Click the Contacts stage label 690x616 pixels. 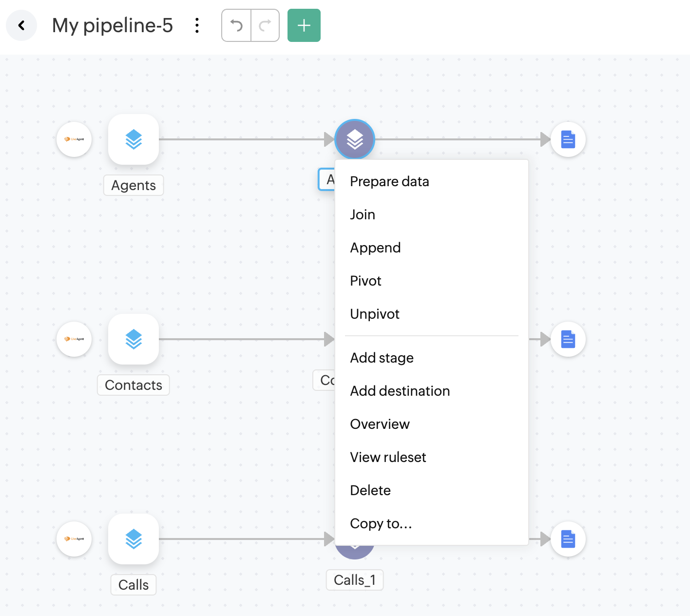[134, 385]
